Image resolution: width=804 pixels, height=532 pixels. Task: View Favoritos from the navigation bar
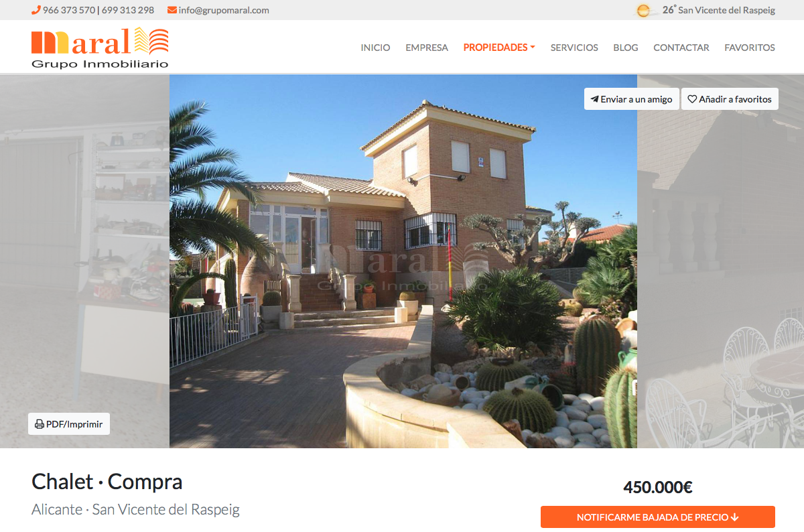click(750, 48)
